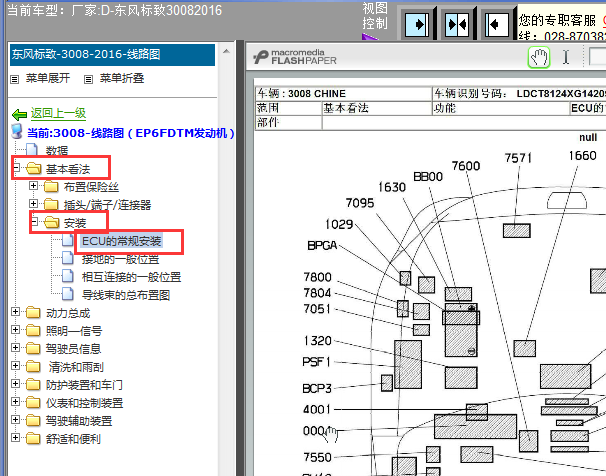Click the Macromedia FlashPaper logo
Viewport: 606px width, 476px height.
295,57
